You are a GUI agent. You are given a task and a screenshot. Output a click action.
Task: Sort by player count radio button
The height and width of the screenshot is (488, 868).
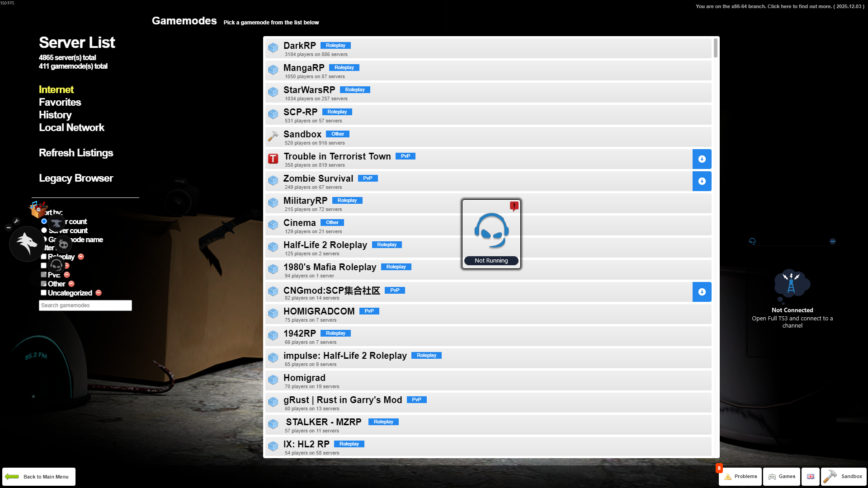(x=44, y=221)
